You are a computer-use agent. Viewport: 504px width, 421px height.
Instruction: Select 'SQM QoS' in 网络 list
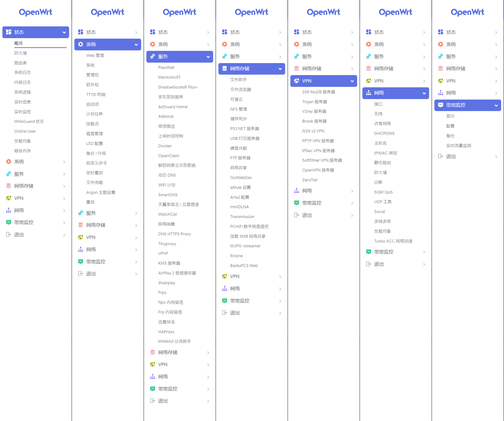click(383, 192)
